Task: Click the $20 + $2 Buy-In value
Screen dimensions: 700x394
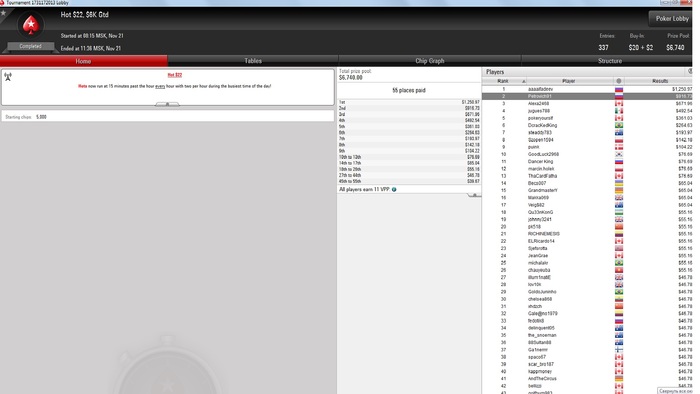Action: [641, 48]
